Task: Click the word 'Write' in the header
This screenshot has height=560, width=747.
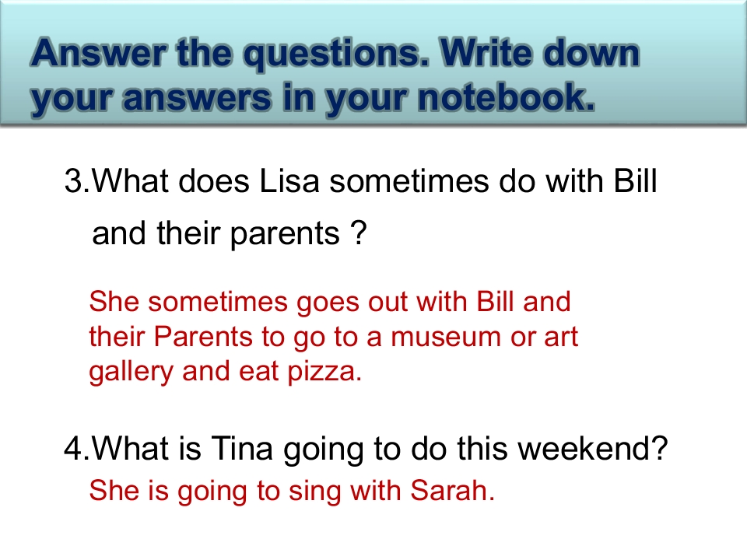Action: [486, 52]
